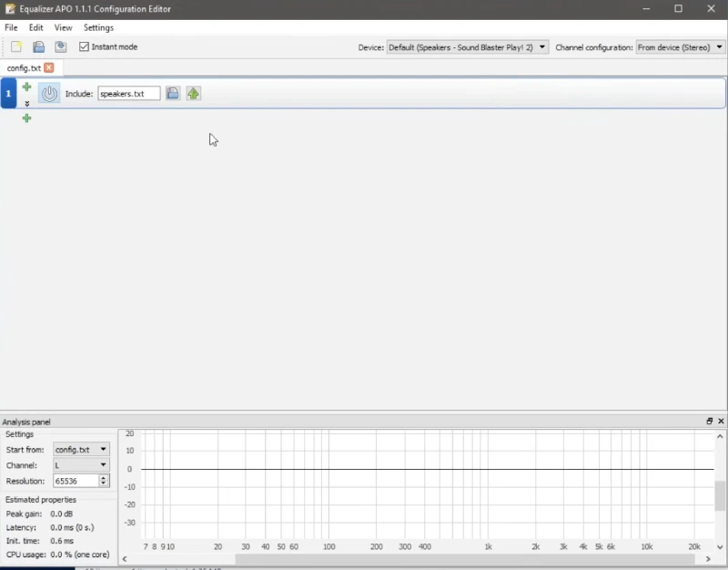Expand the analysis Channel dropdown
728x570 pixels.
[x=81, y=465]
